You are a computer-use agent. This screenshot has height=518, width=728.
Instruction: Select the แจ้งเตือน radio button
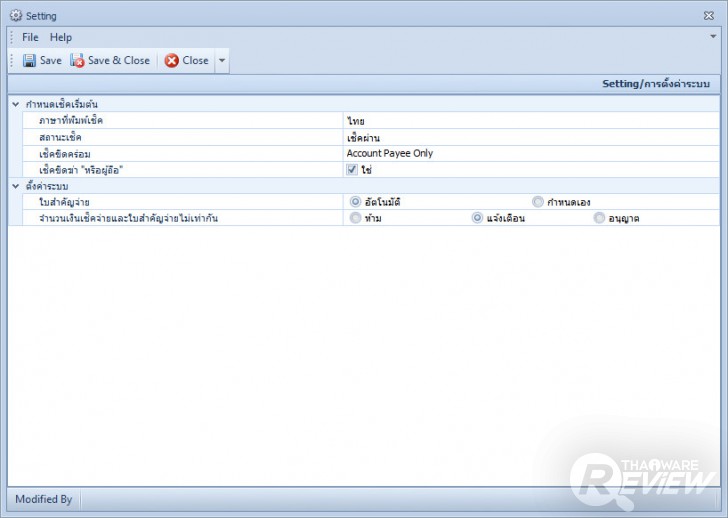tap(477, 218)
